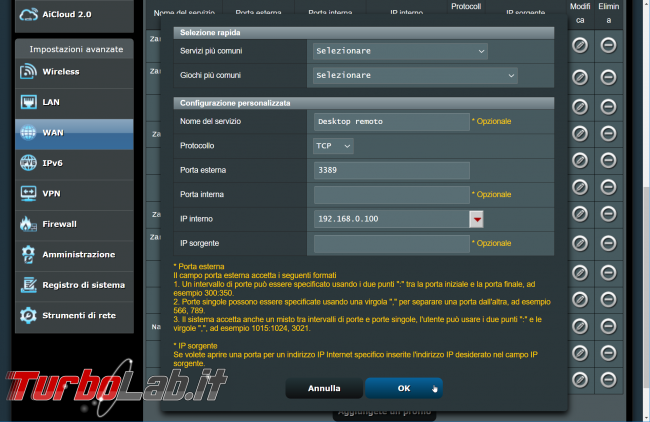This screenshot has width=650, height=422.
Task: Click the delete minus icon in the last table row
Action: pyautogui.click(x=609, y=380)
